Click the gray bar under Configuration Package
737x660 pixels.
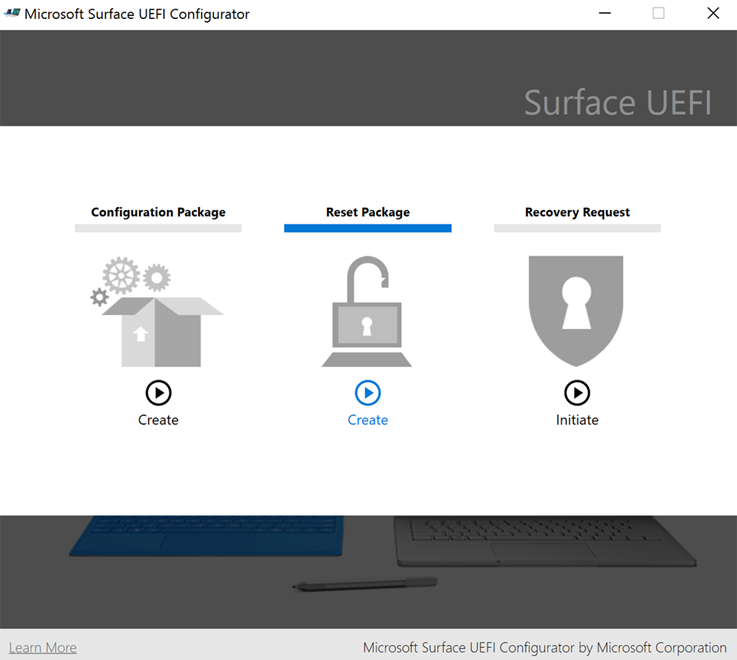click(x=158, y=228)
